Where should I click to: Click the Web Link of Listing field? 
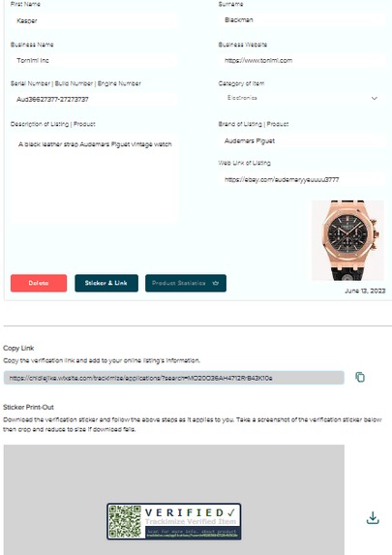[302, 180]
